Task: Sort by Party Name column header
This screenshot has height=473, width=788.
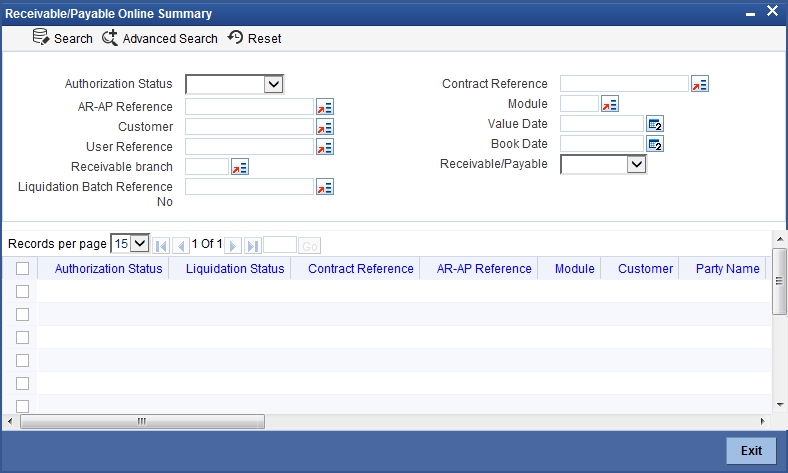Action: click(x=728, y=269)
